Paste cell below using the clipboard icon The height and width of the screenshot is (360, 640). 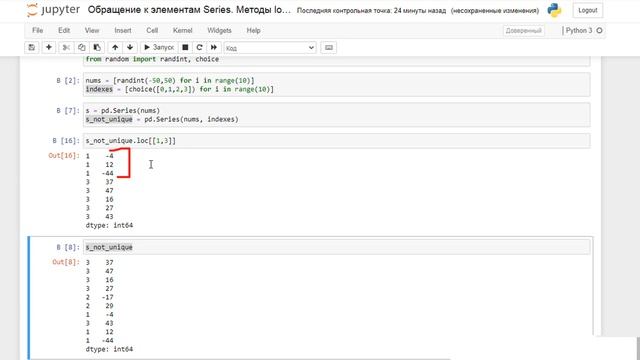[x=97, y=48]
